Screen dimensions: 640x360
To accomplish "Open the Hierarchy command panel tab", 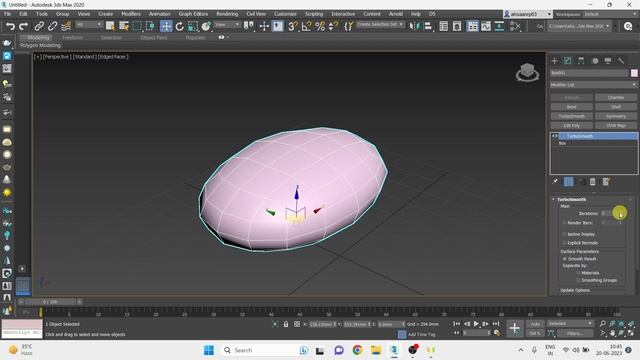I will (x=581, y=61).
